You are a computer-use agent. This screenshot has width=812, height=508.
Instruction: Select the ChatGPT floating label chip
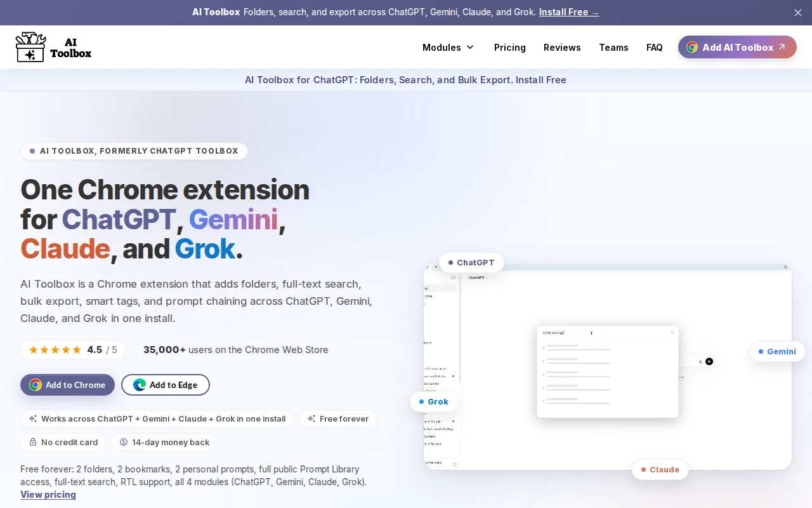click(x=471, y=262)
